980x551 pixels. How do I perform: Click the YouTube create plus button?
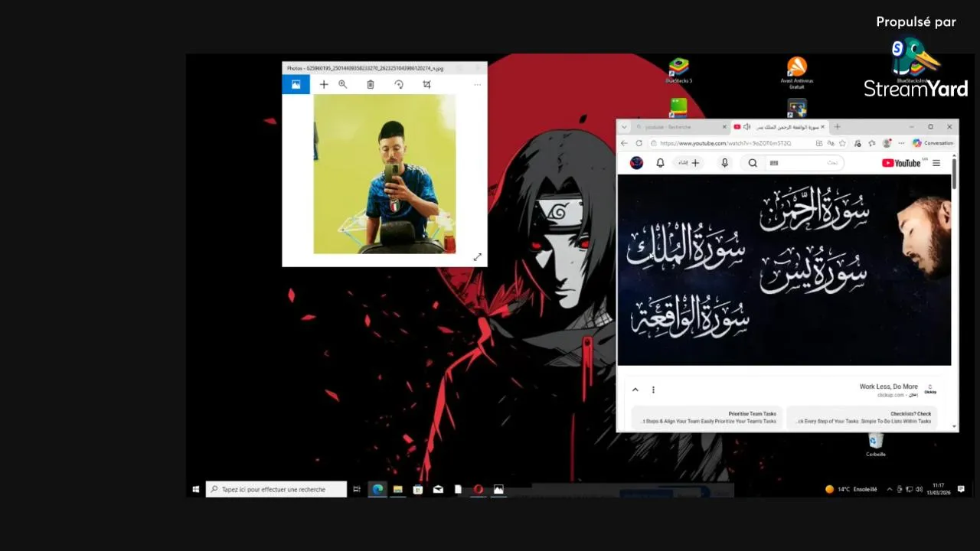pos(690,163)
